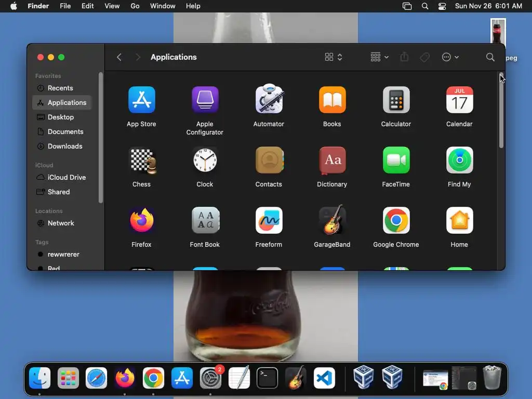Go back using the left chevron
Screen dimensions: 532x399
119,57
